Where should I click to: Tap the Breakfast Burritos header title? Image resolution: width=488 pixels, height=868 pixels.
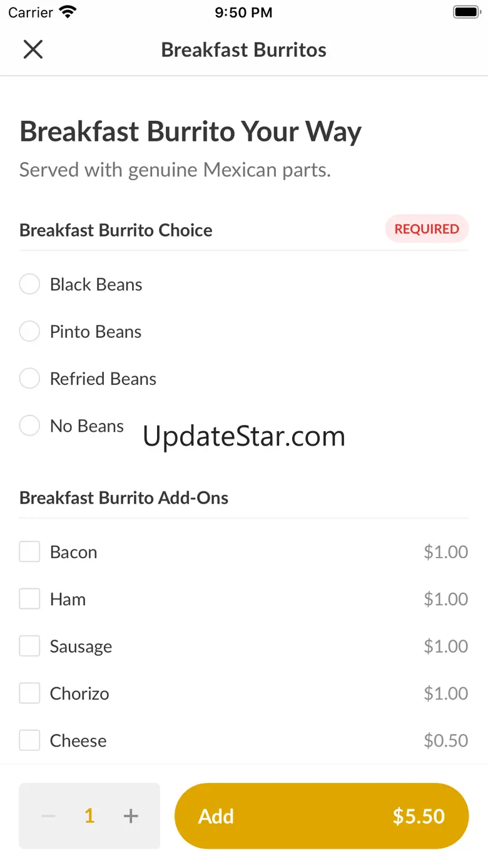(244, 50)
